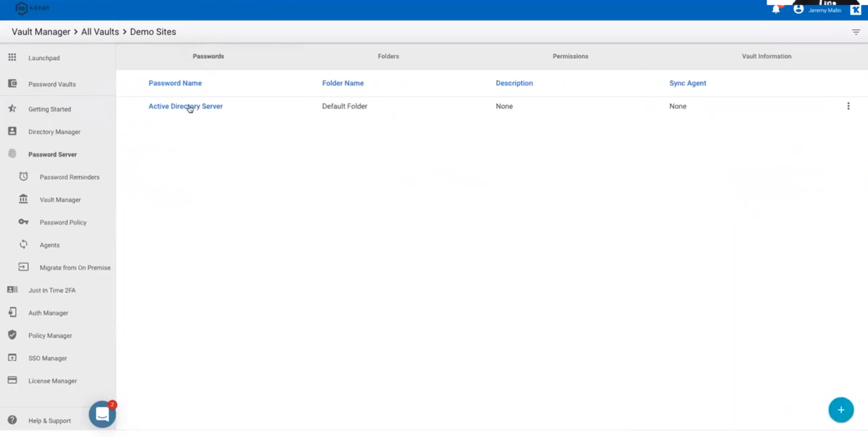
Task: Open the filter control at top right
Action: (856, 32)
